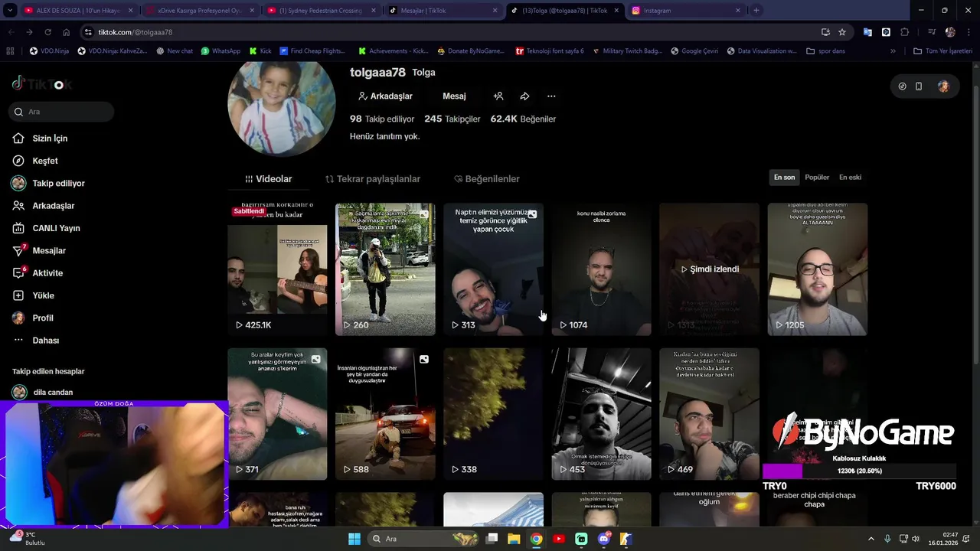Screen dimensions: 980x551
Task: Open the three-dot profile menu
Action: (551, 96)
